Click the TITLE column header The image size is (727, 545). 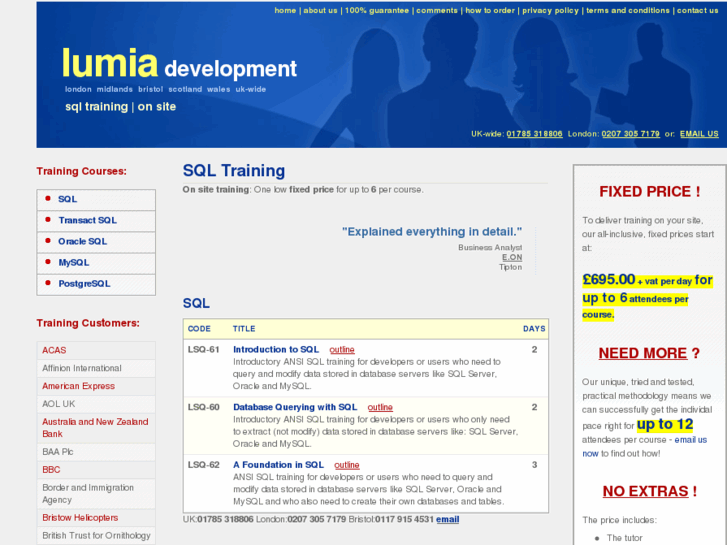pos(244,329)
